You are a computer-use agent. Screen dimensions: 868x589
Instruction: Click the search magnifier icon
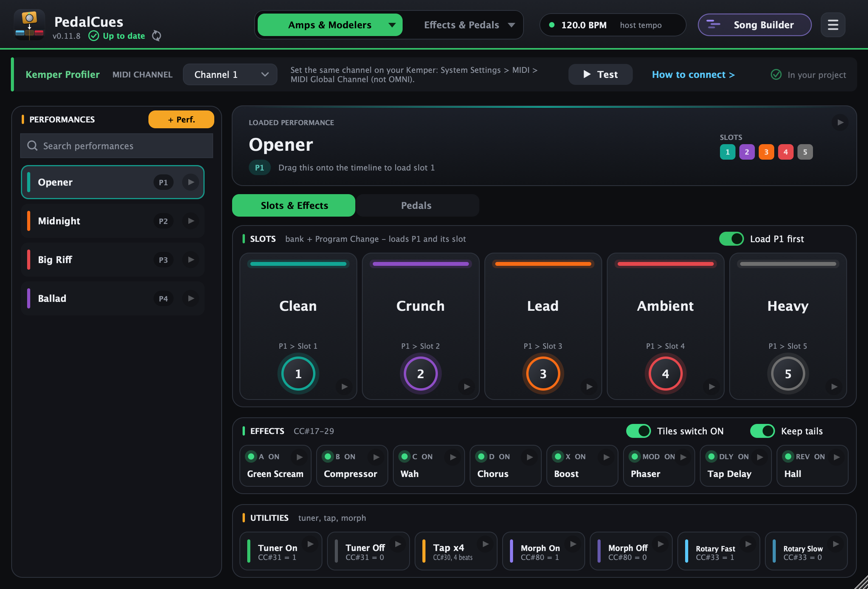coord(32,146)
